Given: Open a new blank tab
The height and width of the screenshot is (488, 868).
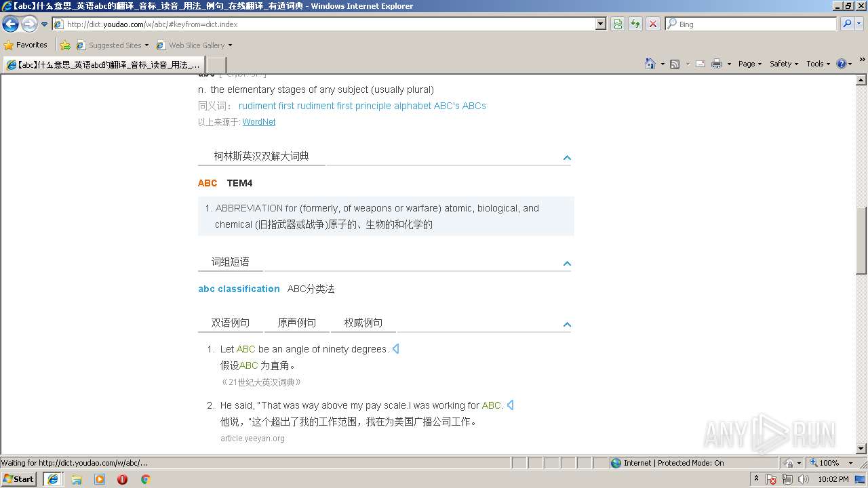Looking at the screenshot, I should tap(216, 64).
